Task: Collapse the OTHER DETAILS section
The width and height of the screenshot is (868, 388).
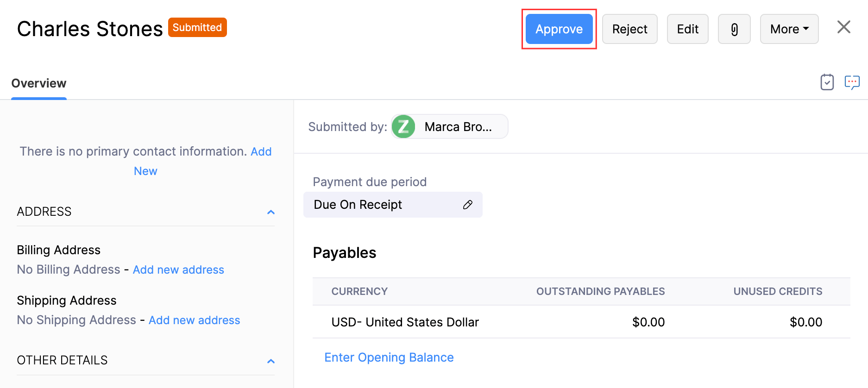Action: [x=271, y=361]
